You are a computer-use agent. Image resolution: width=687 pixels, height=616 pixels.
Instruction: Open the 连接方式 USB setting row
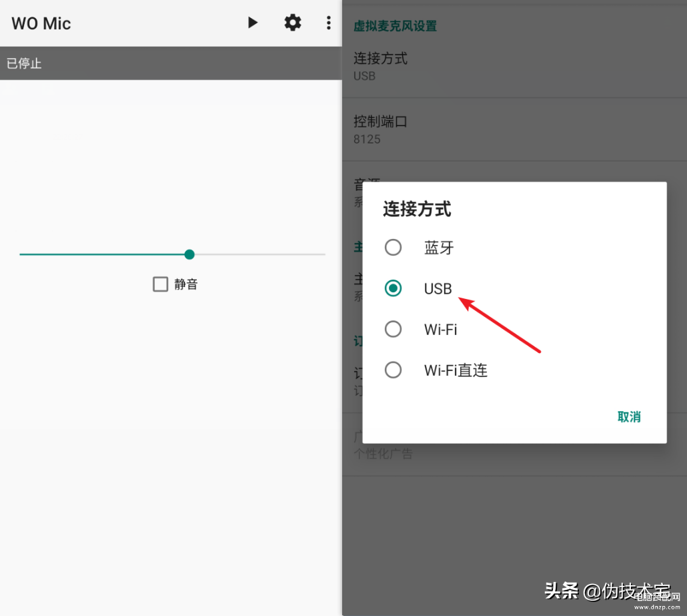point(514,67)
